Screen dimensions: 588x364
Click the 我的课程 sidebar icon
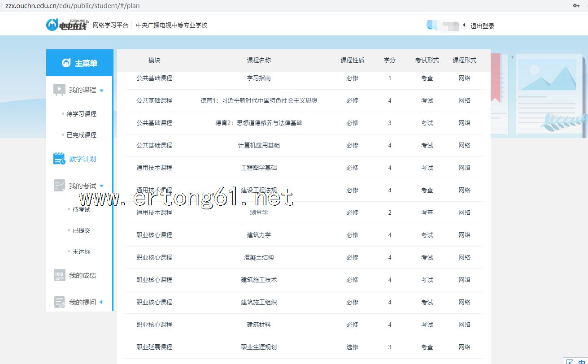coord(59,90)
